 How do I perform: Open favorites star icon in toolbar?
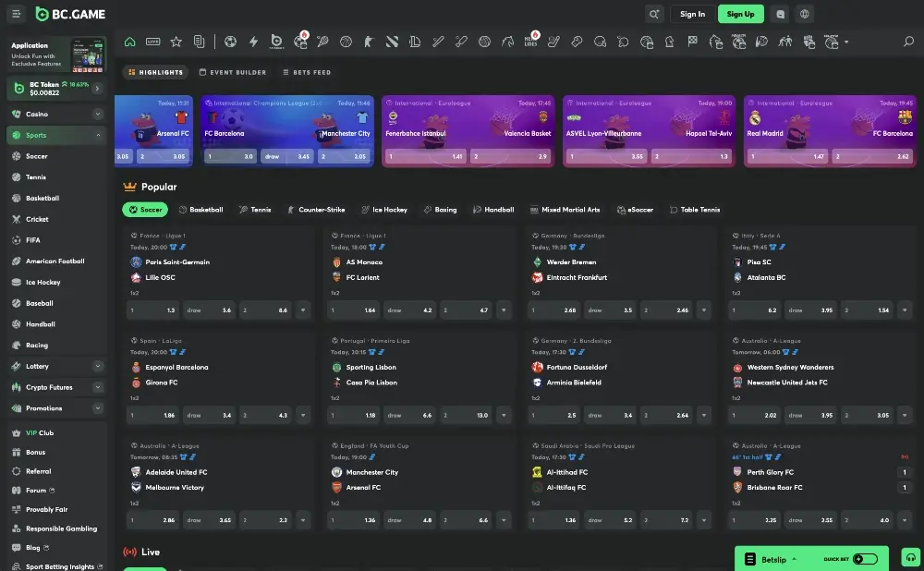coord(176,42)
